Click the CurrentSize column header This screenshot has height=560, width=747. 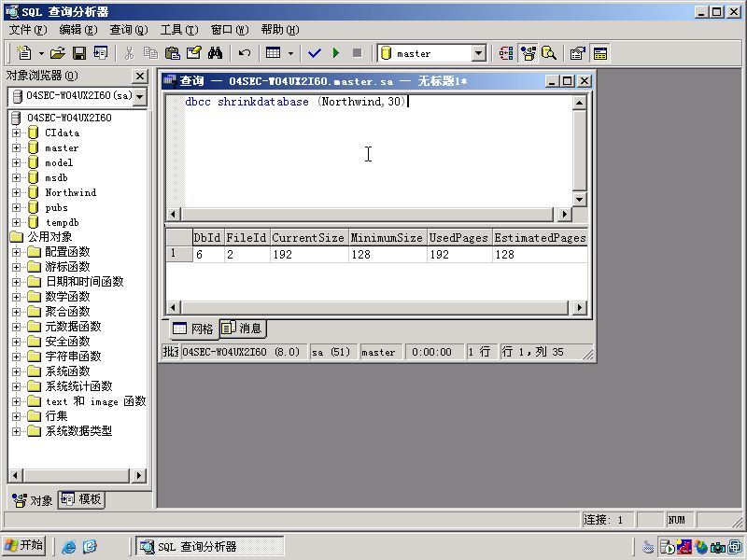point(309,237)
